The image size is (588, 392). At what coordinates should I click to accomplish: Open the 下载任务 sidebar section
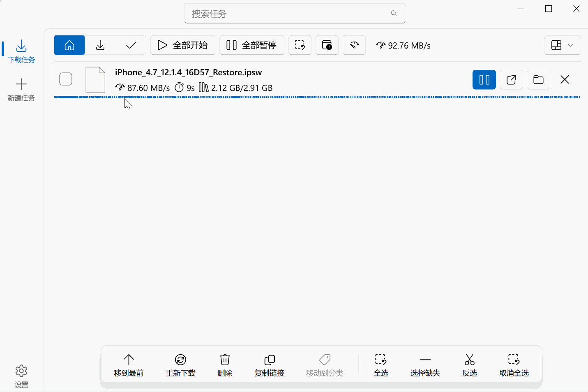click(x=21, y=51)
